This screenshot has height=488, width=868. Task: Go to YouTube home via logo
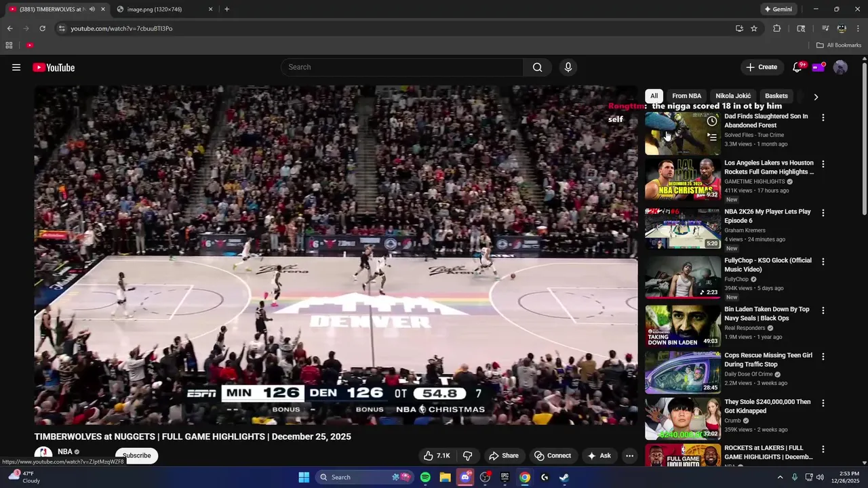[x=54, y=67]
